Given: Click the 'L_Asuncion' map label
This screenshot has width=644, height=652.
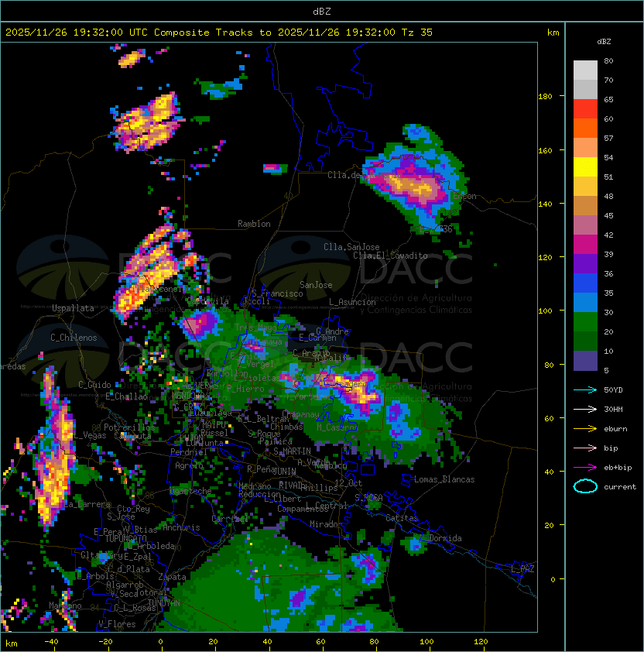Looking at the screenshot, I should click(352, 302).
